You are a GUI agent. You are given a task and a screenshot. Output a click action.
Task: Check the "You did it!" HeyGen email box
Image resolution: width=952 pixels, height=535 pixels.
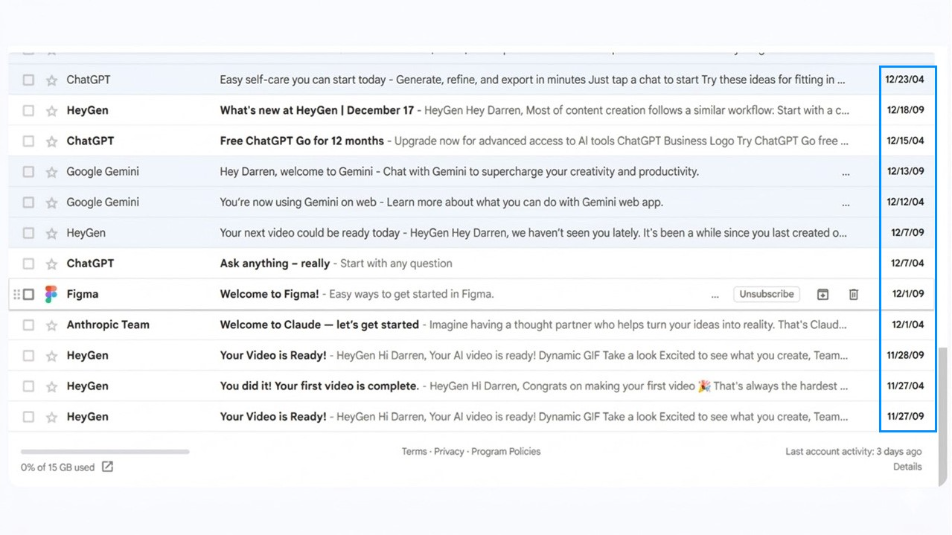29,386
